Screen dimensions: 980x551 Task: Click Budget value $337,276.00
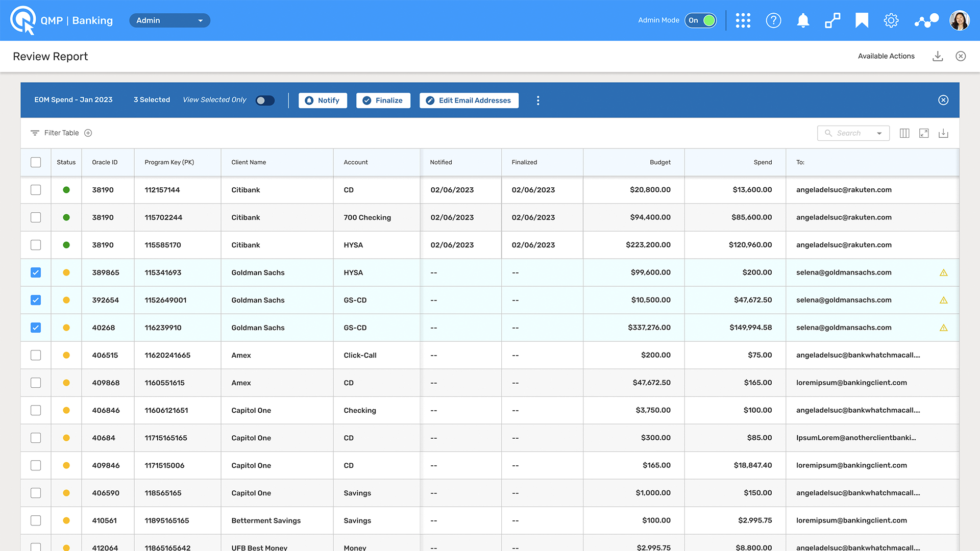coord(649,328)
